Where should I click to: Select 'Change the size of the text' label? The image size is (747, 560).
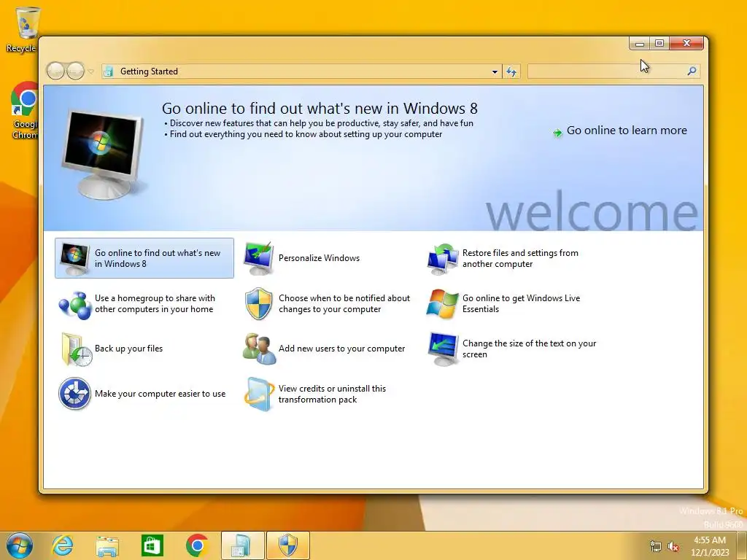coord(530,349)
